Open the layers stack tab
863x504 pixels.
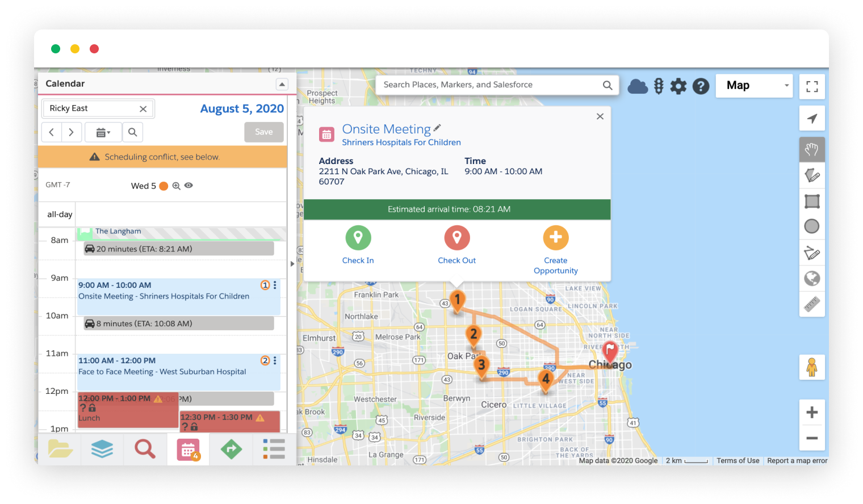102,449
